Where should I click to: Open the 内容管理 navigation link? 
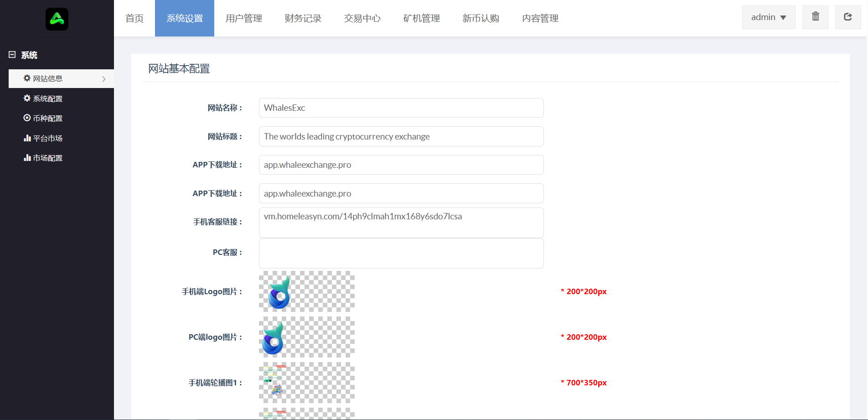pyautogui.click(x=540, y=18)
